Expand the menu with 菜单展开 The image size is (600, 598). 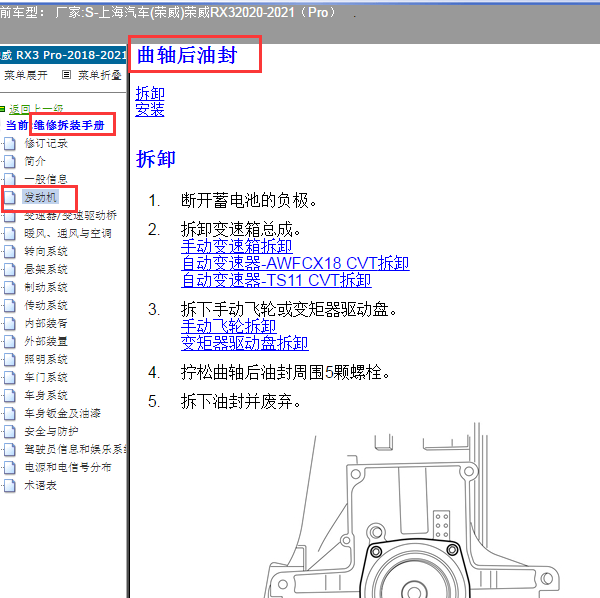click(x=26, y=75)
